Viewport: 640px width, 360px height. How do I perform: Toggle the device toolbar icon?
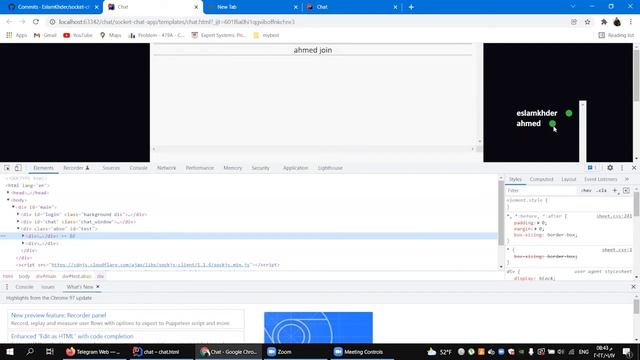[18, 168]
